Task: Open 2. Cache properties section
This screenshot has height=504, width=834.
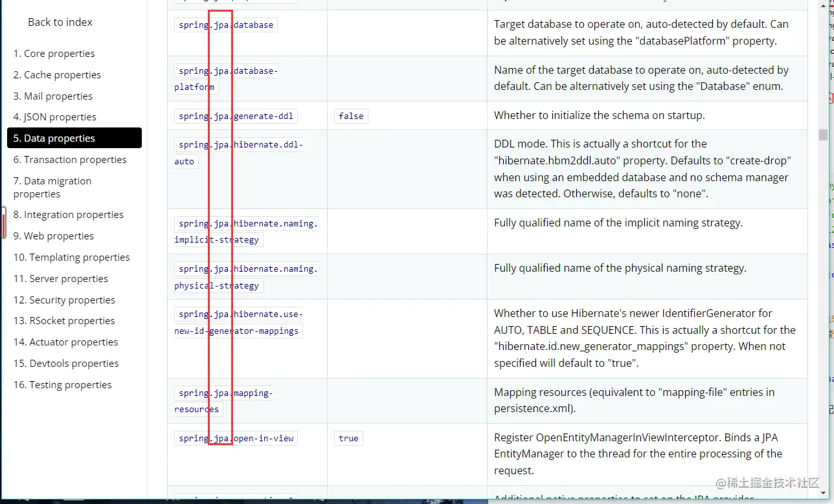Action: [57, 75]
